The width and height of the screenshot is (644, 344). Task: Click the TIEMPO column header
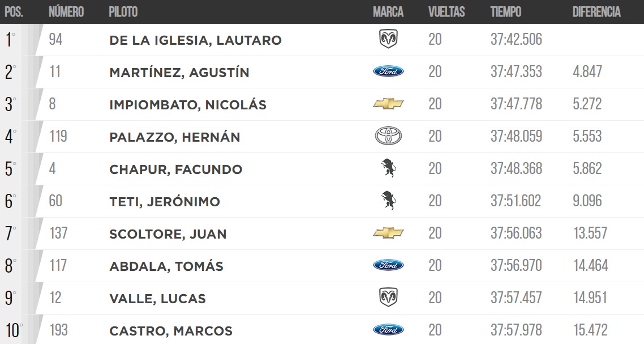click(505, 11)
